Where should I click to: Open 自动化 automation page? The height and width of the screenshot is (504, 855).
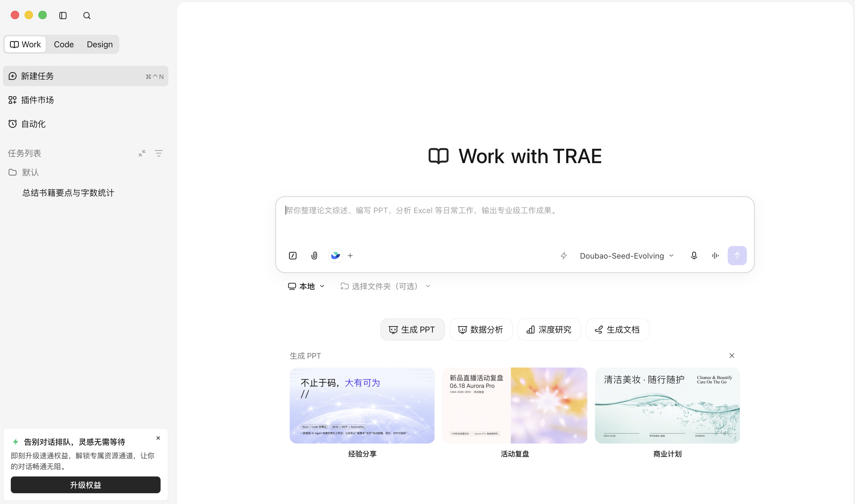(x=86, y=124)
